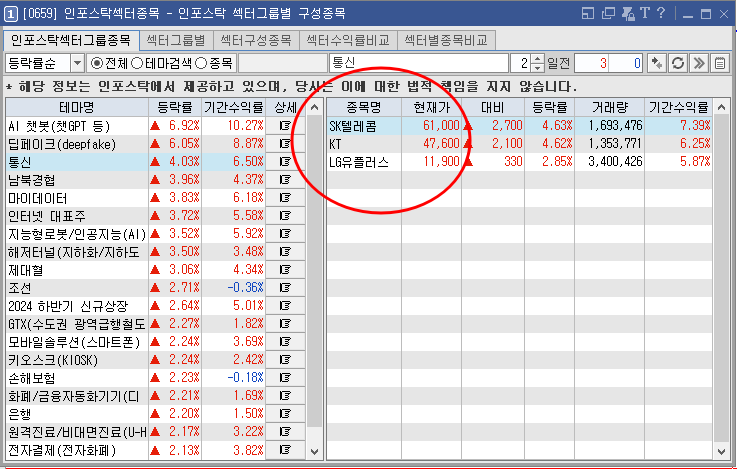Select the 원격진료/비대면진료 theme
The image size is (737, 469).
coord(77,432)
